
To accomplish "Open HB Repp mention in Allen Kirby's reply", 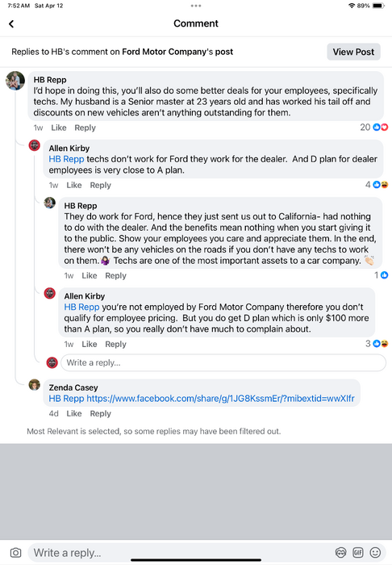I will 66,159.
